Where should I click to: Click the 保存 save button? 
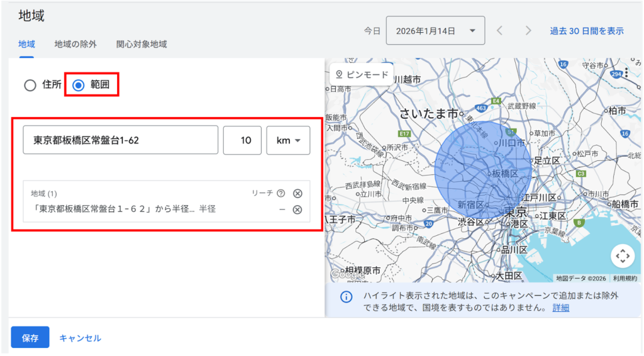click(30, 338)
